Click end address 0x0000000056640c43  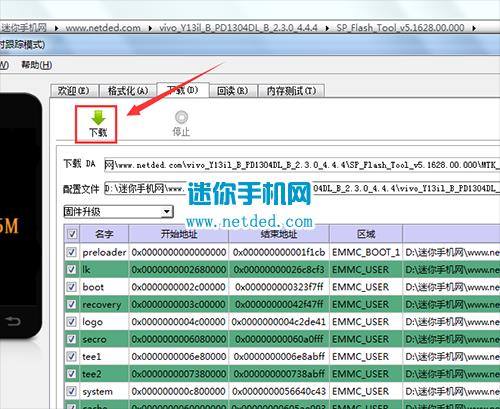(x=279, y=391)
